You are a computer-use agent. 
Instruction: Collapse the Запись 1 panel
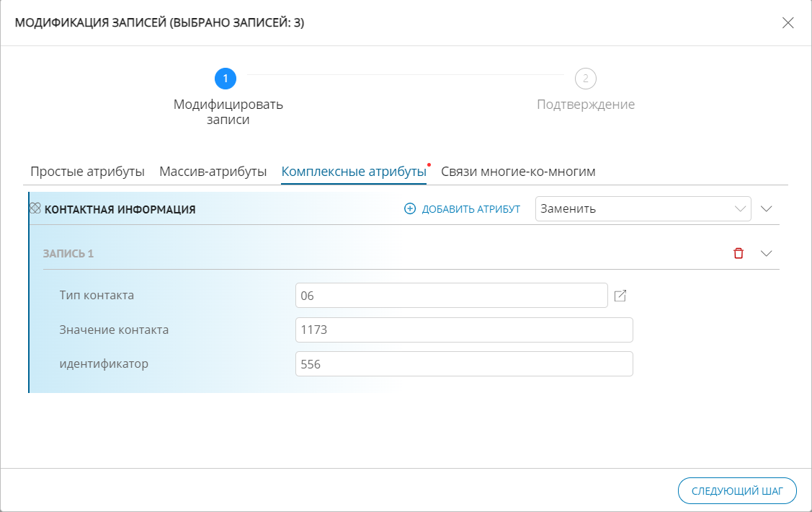click(x=766, y=252)
